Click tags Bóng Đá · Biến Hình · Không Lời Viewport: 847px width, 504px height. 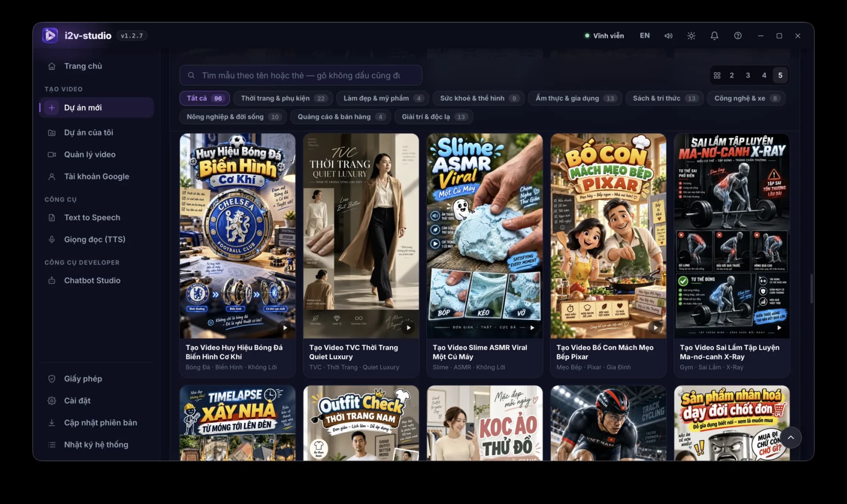[231, 367]
